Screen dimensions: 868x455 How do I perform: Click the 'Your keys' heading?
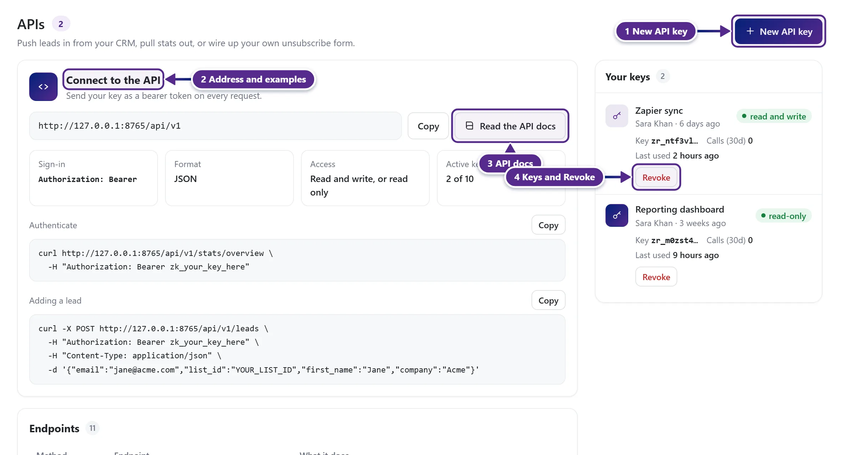[x=628, y=77]
